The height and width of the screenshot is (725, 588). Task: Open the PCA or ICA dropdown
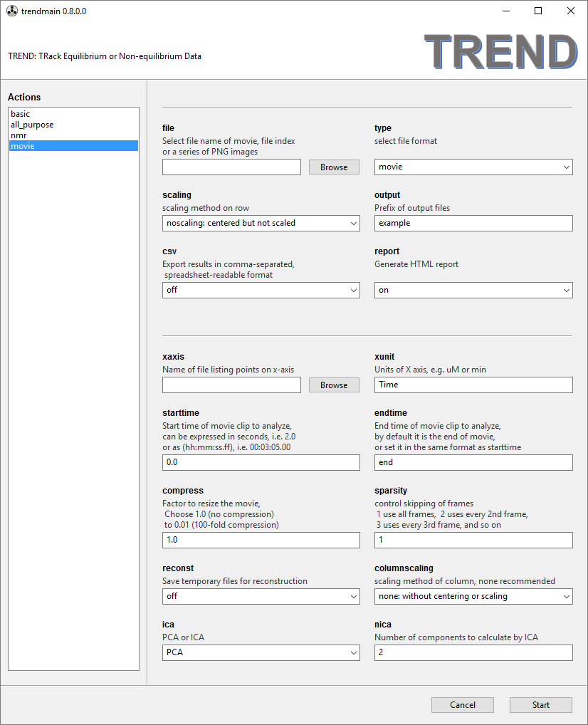261,652
